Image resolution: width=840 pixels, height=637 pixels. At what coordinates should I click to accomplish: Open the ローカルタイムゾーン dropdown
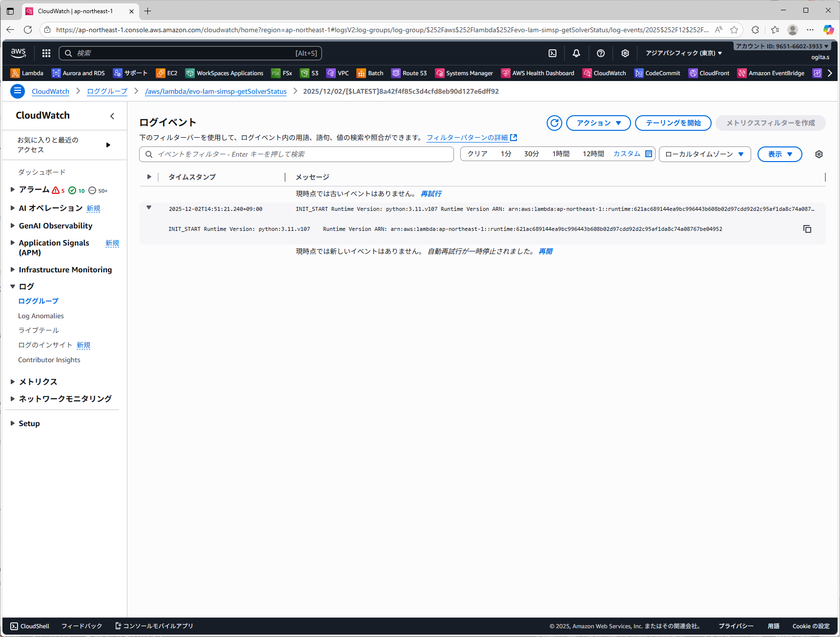pyautogui.click(x=704, y=154)
